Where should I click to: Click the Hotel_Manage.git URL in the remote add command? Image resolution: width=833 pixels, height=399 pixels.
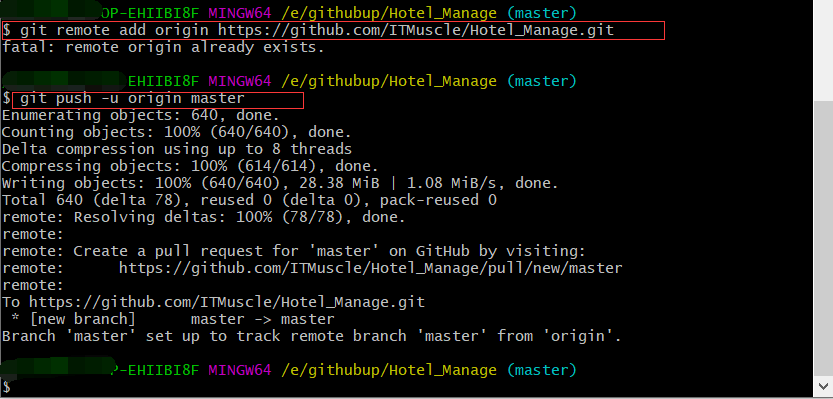[x=415, y=30]
